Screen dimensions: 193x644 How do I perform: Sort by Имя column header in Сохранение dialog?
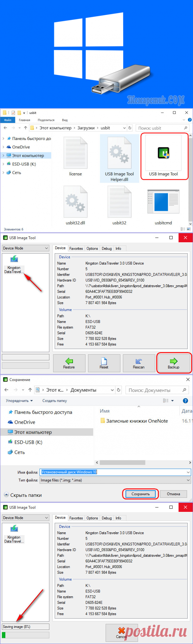pyautogui.click(x=105, y=411)
